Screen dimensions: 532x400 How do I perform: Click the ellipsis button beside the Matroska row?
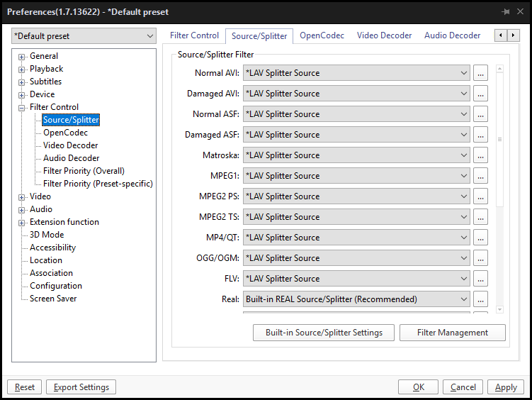tap(481, 155)
